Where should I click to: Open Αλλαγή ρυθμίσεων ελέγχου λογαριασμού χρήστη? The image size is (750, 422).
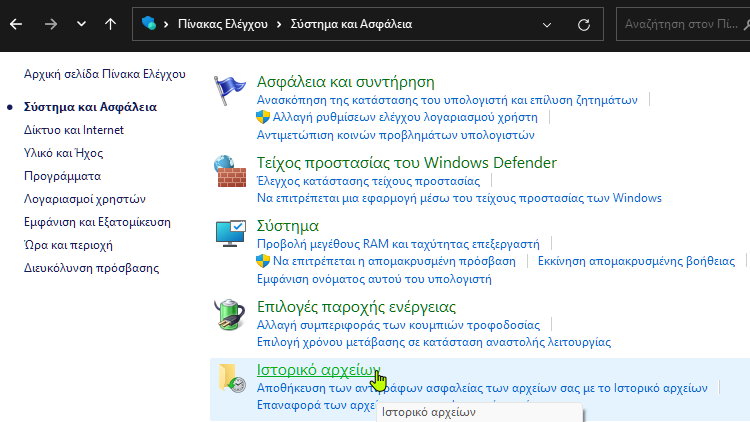tap(405, 117)
